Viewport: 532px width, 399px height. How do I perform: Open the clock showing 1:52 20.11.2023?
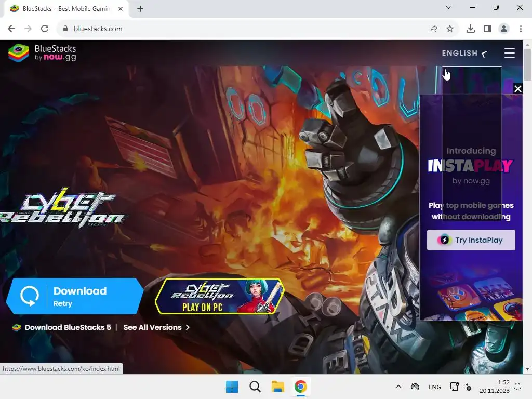(x=495, y=387)
